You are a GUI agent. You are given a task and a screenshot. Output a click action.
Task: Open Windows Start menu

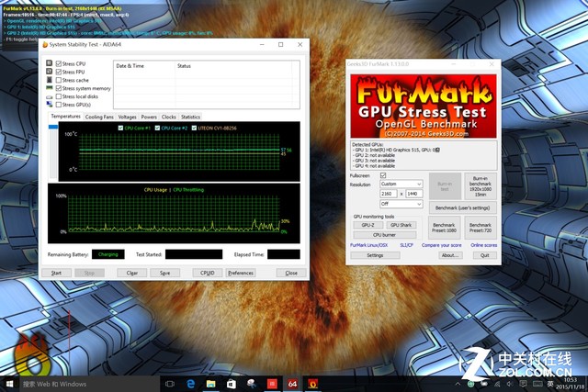9,383
